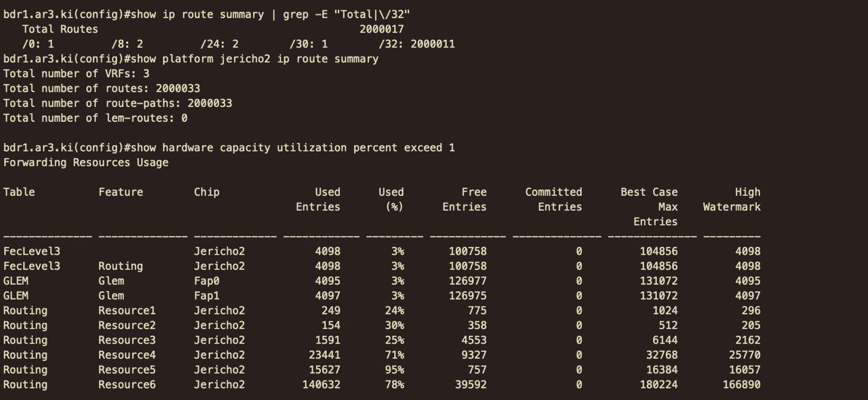The image size is (868, 400).
Task: Click the 'Feature' column header
Action: [121, 192]
